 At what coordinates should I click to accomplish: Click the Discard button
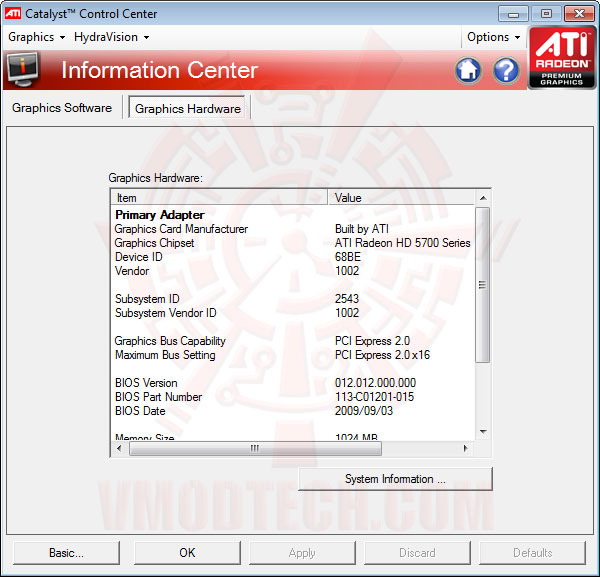[417, 553]
